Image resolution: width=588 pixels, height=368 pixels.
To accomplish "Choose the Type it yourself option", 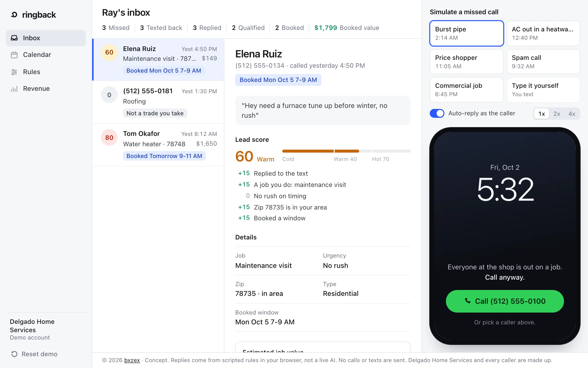I will 543,90.
